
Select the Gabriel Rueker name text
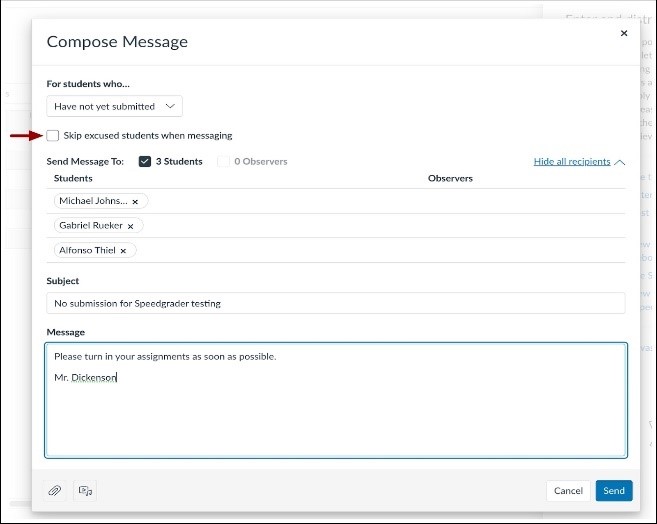coord(91,226)
